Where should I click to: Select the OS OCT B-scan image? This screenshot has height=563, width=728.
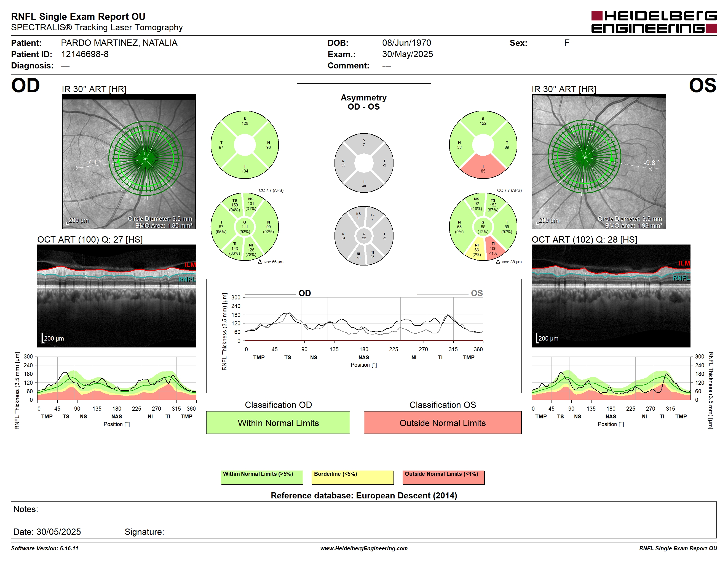[611, 296]
